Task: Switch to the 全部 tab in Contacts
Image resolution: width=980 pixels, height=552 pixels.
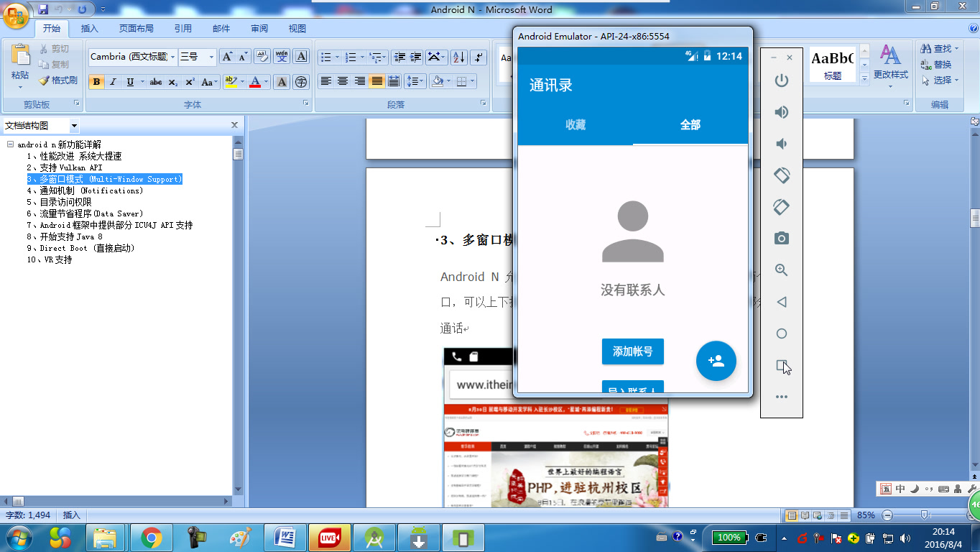Action: coord(690,125)
